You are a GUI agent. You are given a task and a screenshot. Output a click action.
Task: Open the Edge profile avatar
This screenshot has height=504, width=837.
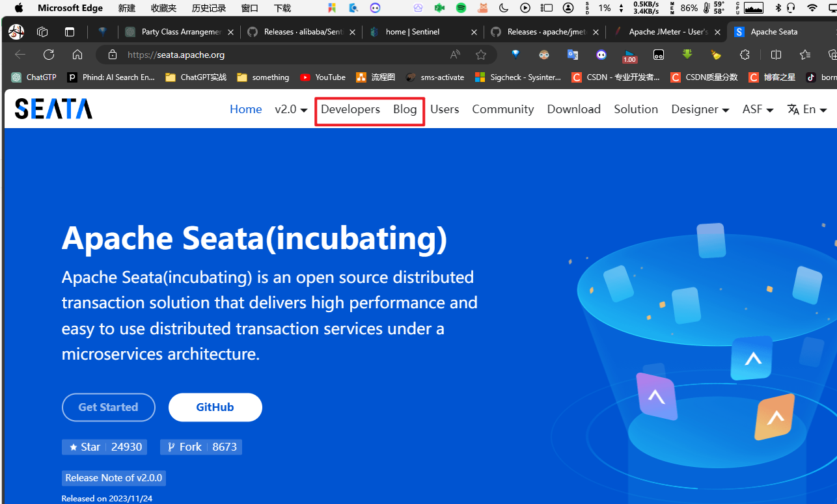16,32
